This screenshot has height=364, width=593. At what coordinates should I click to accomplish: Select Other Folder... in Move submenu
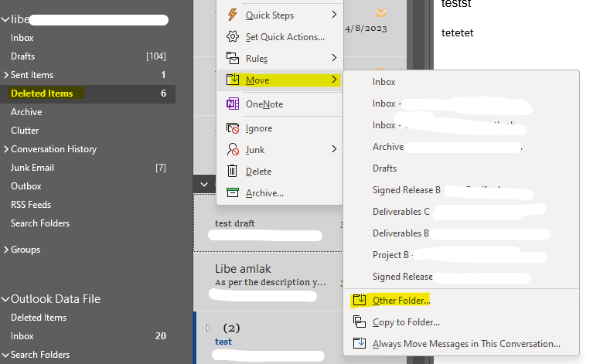[461, 300]
